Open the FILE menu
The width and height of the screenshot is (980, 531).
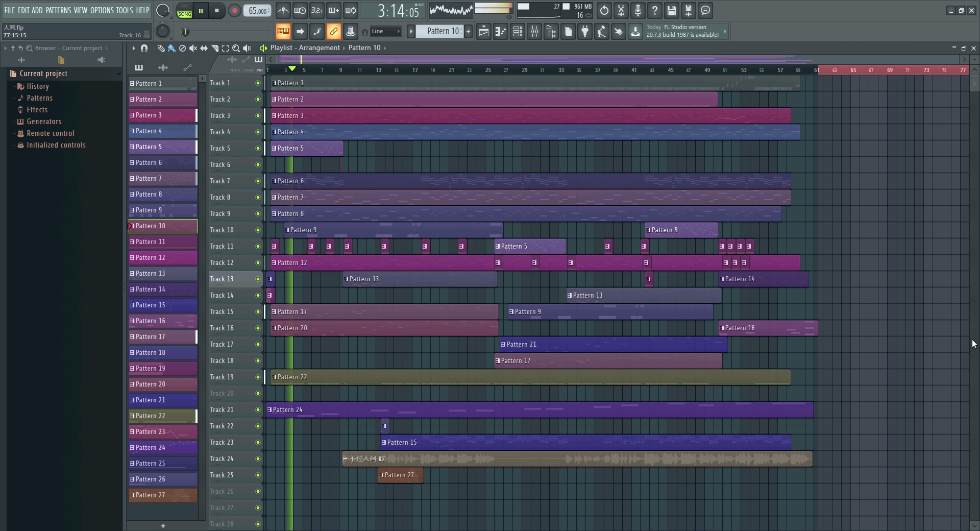(10, 10)
